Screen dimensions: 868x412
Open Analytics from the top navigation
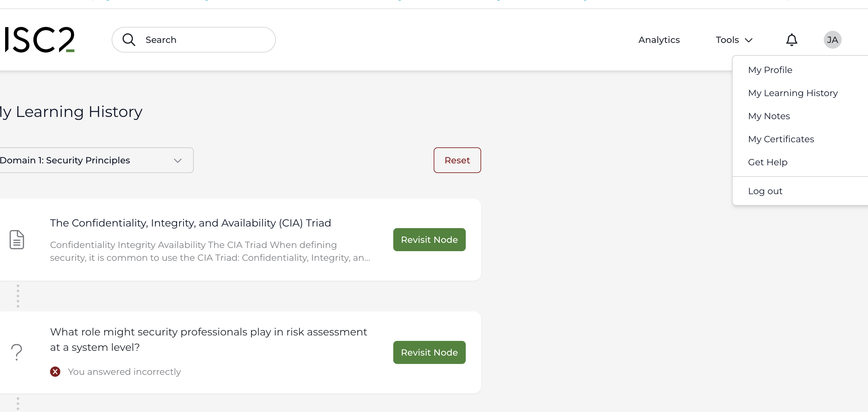click(659, 39)
